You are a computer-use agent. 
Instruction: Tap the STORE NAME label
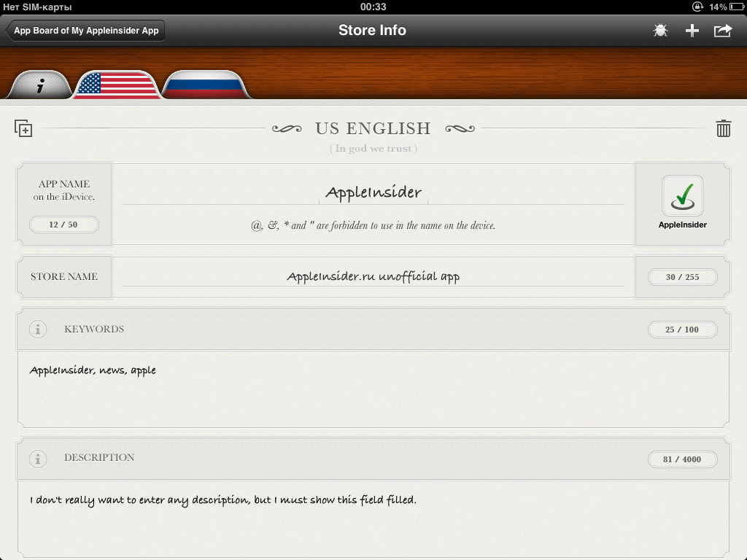(64, 276)
